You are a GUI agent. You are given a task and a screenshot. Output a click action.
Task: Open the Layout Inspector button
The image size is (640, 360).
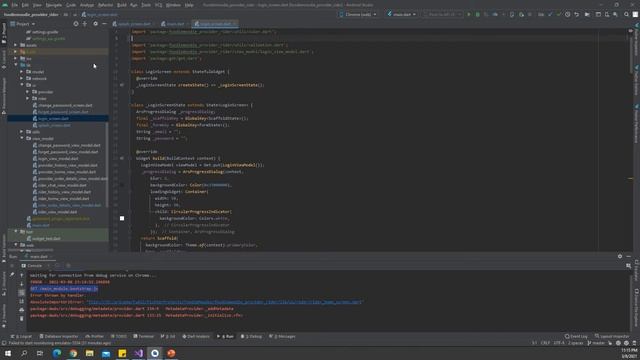pyautogui.click(x=612, y=336)
